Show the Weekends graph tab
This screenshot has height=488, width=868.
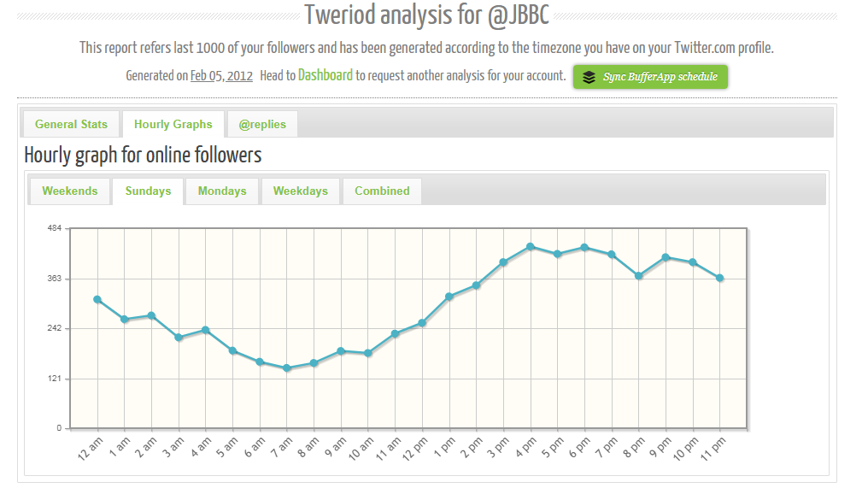click(69, 191)
